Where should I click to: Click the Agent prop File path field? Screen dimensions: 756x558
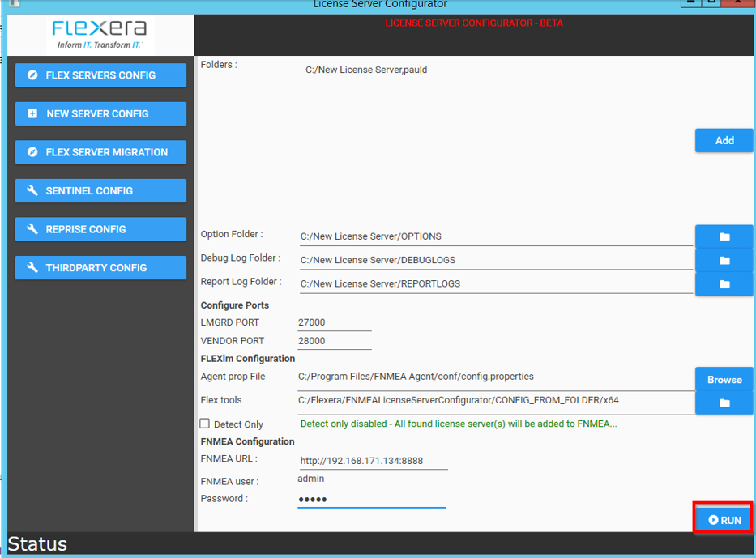(496, 377)
